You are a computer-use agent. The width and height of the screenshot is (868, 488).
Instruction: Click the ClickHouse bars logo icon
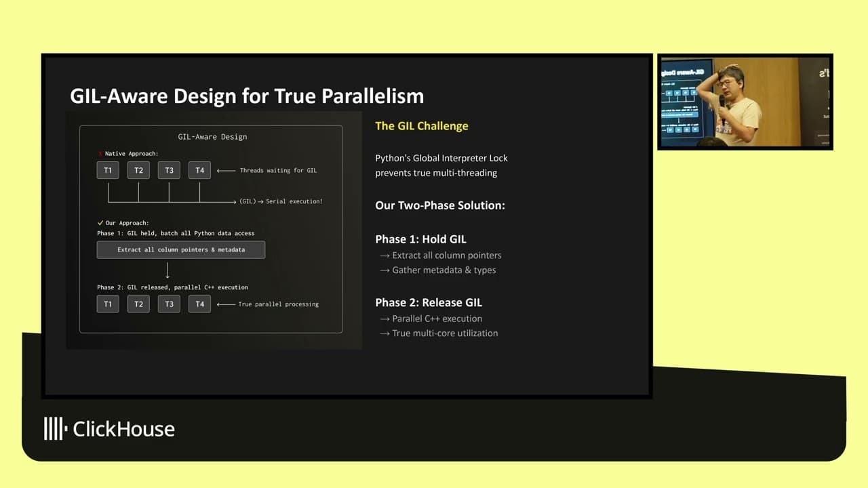[x=55, y=428]
